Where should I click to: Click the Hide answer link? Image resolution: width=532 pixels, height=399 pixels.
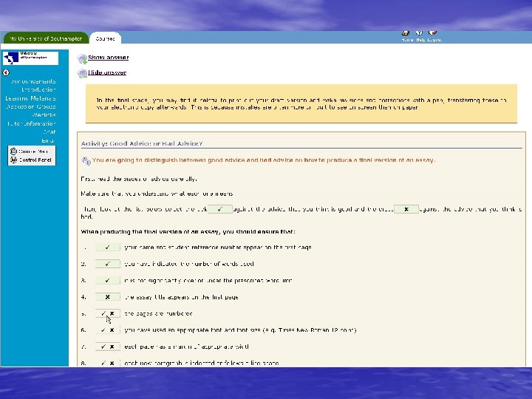coord(107,72)
